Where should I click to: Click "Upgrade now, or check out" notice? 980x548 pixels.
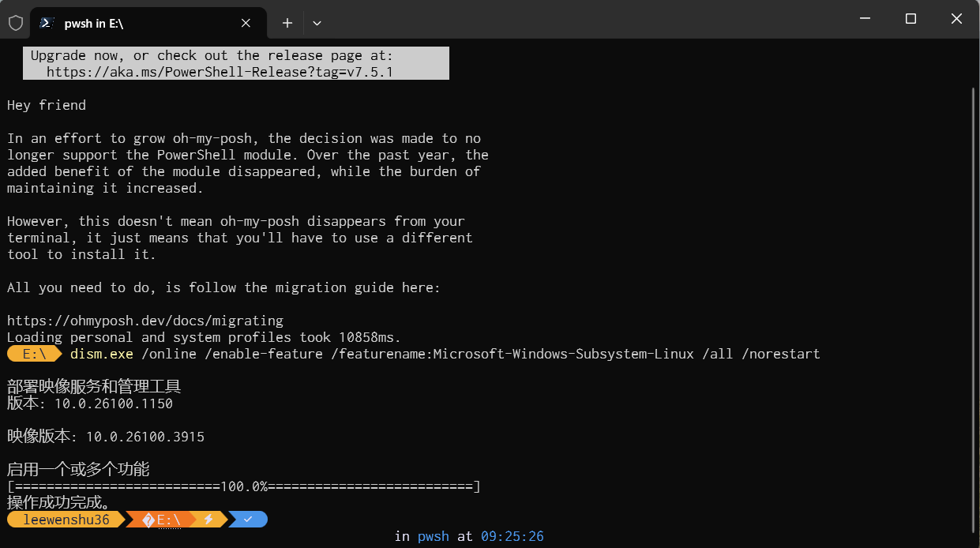[x=212, y=55]
